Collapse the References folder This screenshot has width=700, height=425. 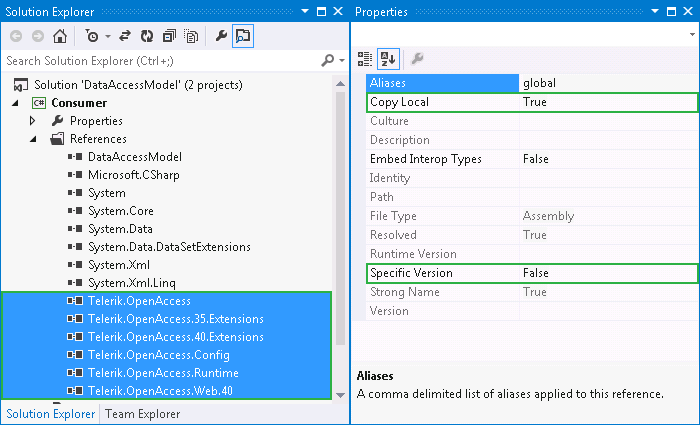pyautogui.click(x=33, y=139)
